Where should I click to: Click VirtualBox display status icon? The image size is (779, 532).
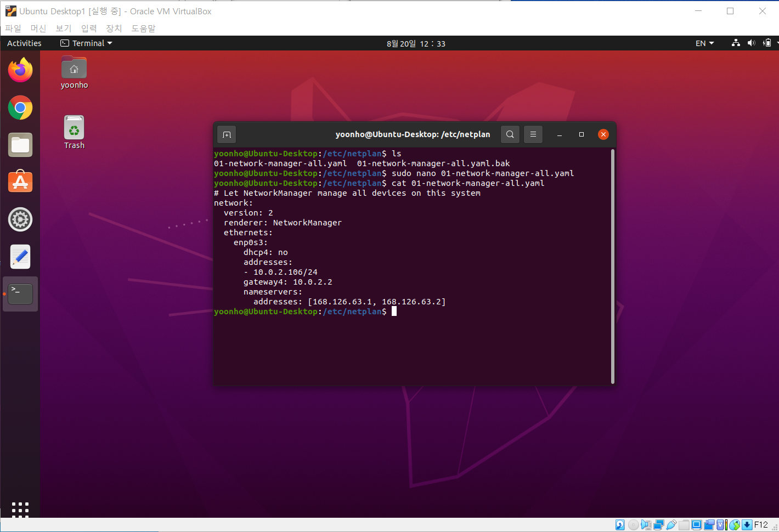[697, 525]
